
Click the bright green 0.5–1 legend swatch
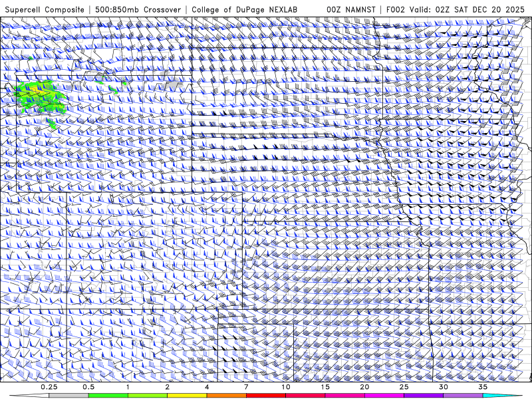point(108,396)
